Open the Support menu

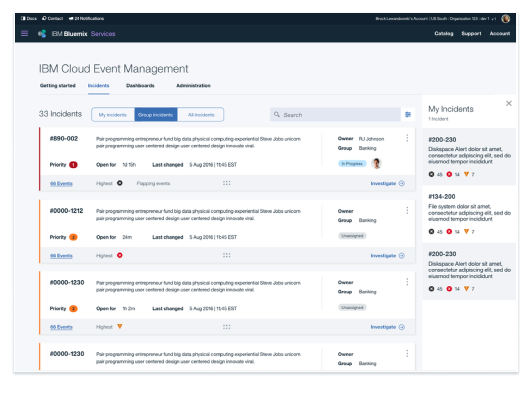coord(471,33)
